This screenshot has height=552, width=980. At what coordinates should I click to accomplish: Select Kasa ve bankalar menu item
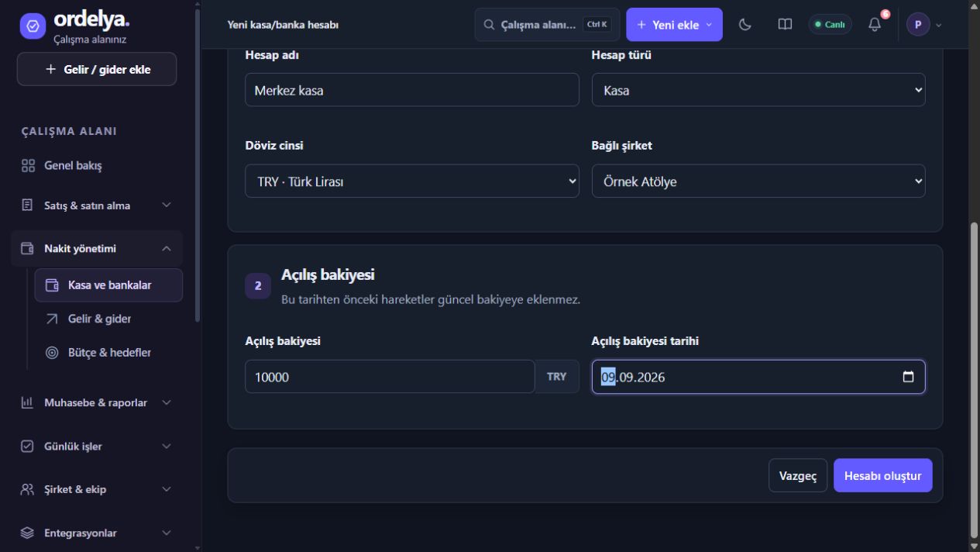[x=108, y=285]
